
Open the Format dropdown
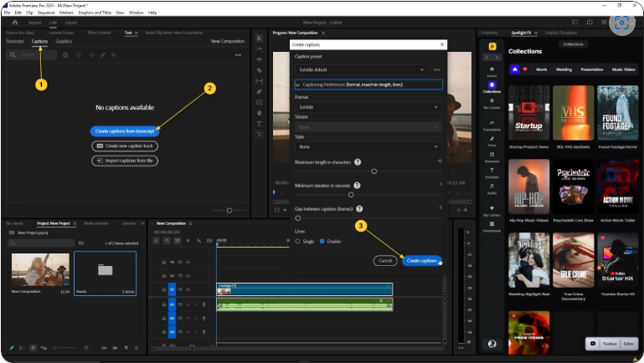[368, 107]
